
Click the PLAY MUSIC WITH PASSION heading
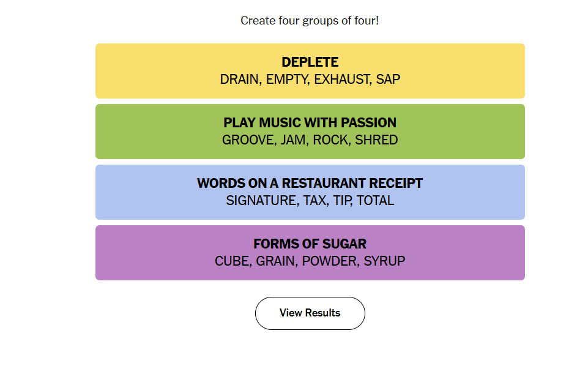310,122
